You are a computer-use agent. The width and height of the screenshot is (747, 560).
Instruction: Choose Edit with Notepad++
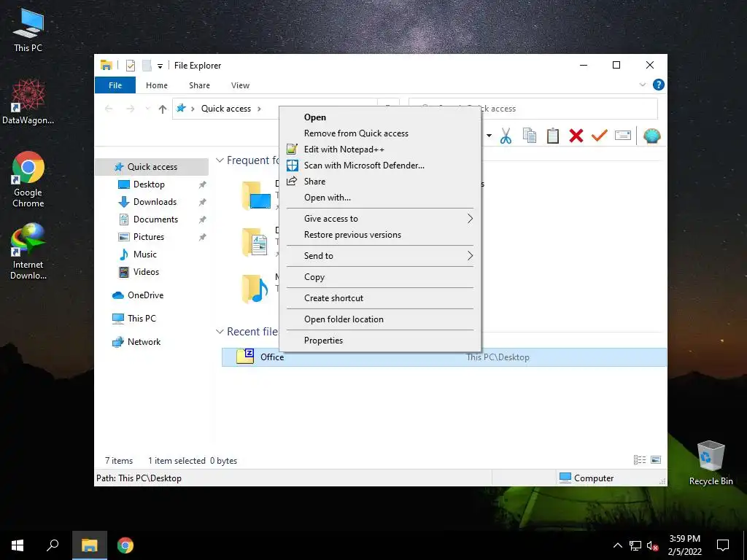click(380, 149)
